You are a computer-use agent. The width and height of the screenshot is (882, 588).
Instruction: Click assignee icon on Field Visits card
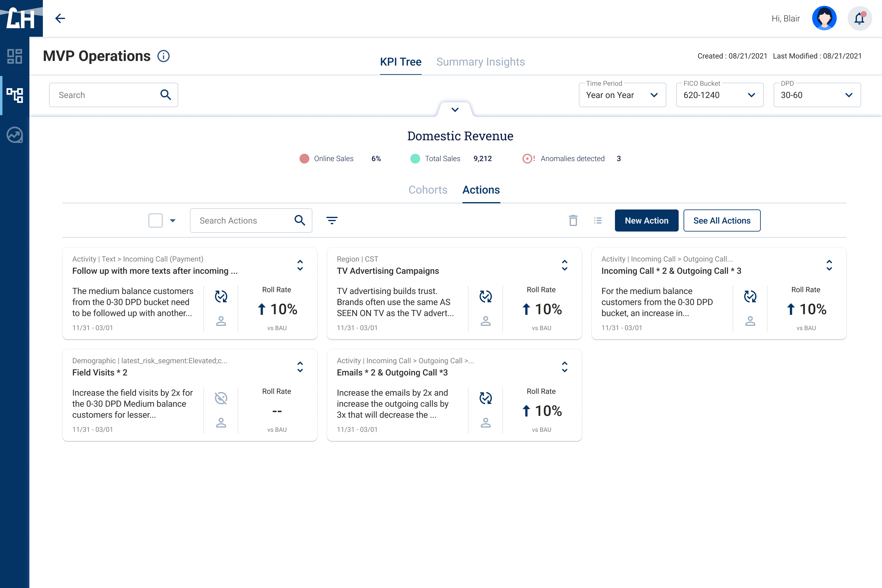(221, 423)
